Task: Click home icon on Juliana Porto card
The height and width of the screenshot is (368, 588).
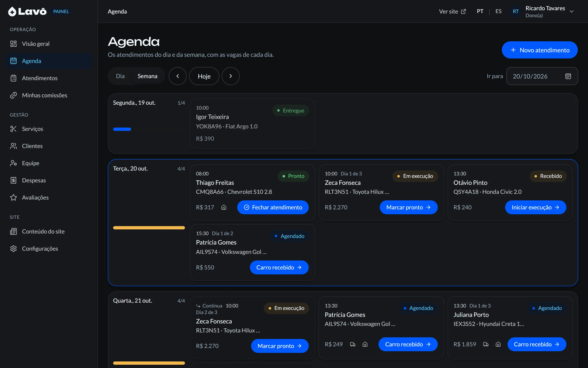Action: pyautogui.click(x=498, y=344)
